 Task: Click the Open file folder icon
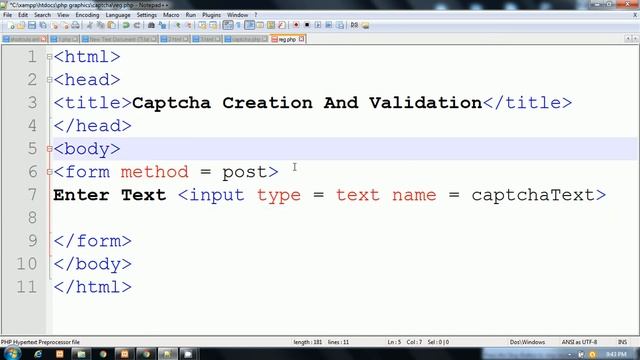tap(21, 25)
